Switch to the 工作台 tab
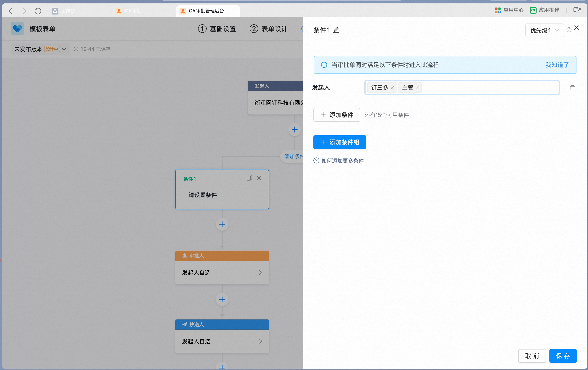 [x=63, y=11]
